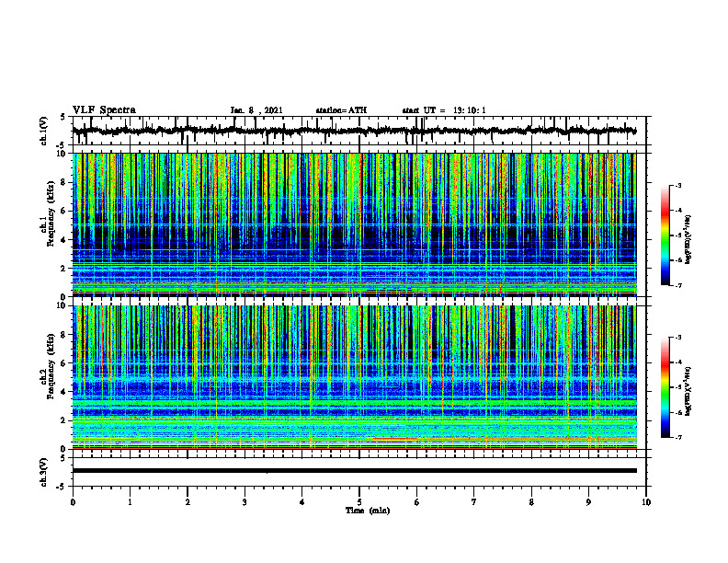Click the ch.1 "Frequency (kHz)" axis label
Screen dimensions: 728x563
coord(51,213)
